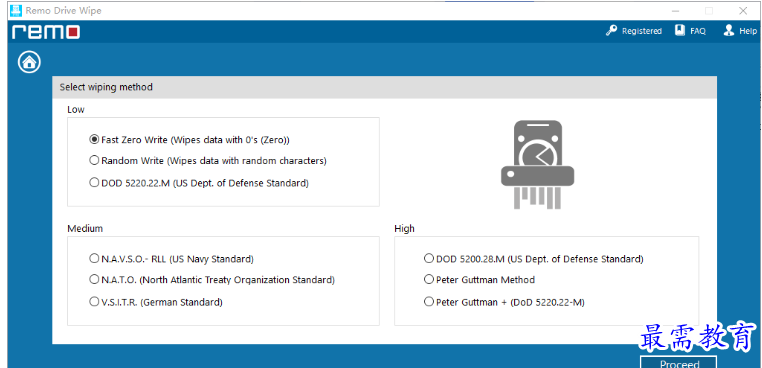Image resolution: width=762 pixels, height=368 pixels.
Task: Close the Remo Drive Wipe window
Action: [x=743, y=11]
